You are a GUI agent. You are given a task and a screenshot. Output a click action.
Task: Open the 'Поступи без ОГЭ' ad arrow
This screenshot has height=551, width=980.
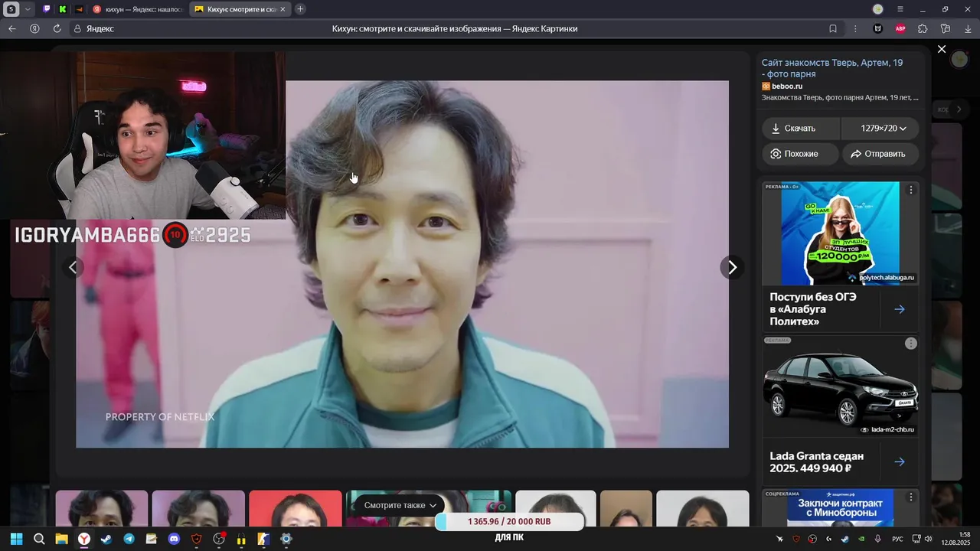900,309
